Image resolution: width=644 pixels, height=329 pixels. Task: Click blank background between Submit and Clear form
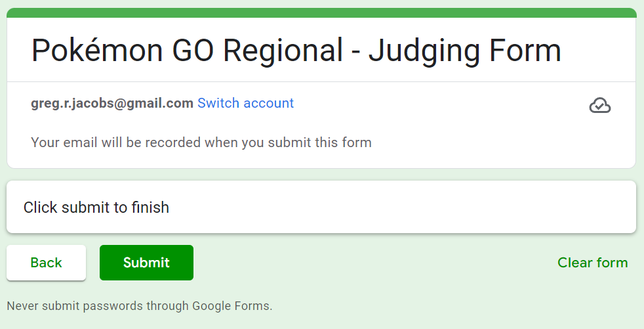374,263
